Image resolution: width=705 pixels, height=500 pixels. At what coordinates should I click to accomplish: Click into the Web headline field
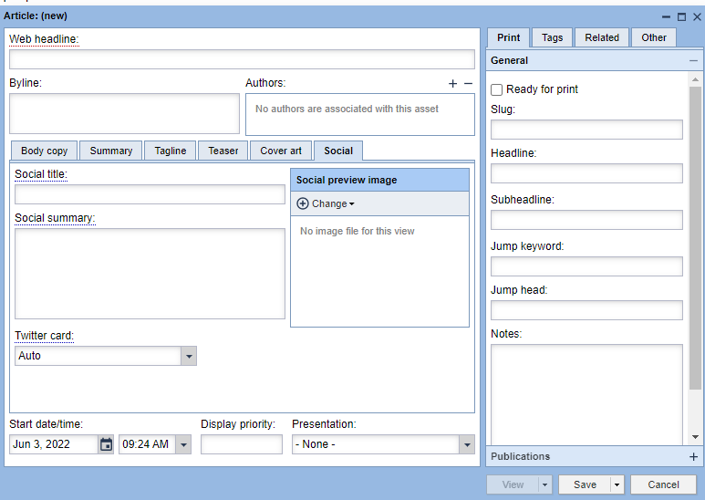[x=242, y=59]
